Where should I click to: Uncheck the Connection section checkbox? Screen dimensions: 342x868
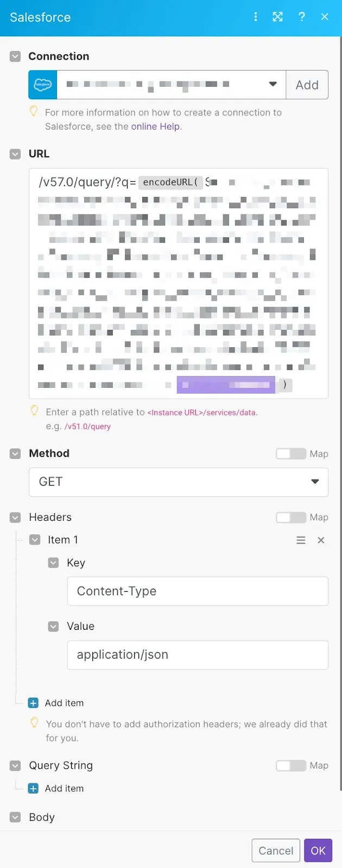point(15,56)
